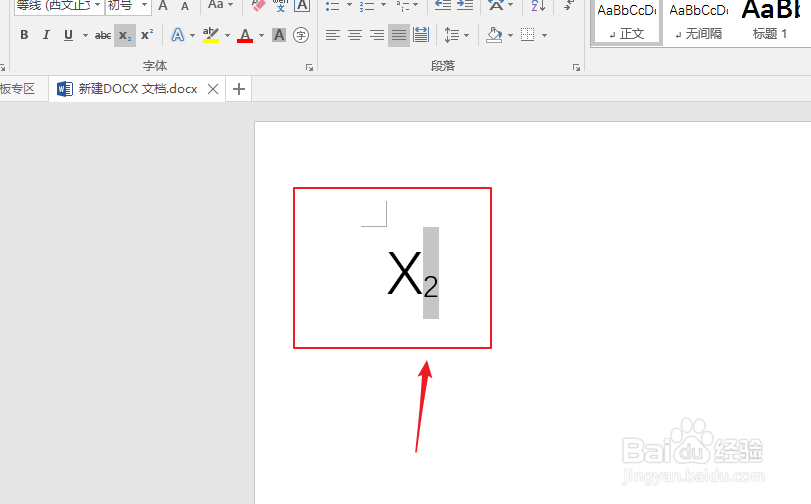Toggle the subscript x₂ button
811x504 pixels.
[x=125, y=35]
